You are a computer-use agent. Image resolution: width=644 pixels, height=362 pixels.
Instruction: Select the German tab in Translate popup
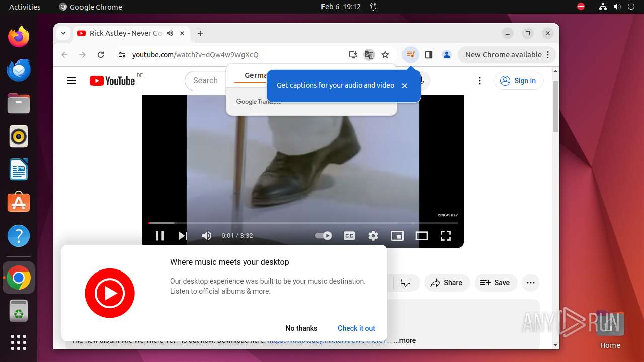(256, 75)
